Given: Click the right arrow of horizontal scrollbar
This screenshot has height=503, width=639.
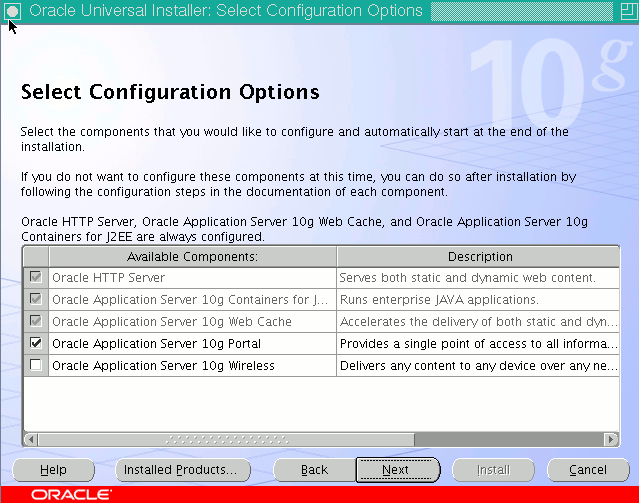Looking at the screenshot, I should (610, 439).
